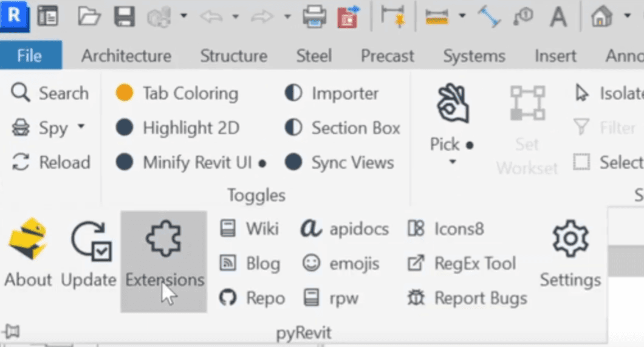Switch to the Structure tab
Screen dimensions: 644x347
(234, 56)
